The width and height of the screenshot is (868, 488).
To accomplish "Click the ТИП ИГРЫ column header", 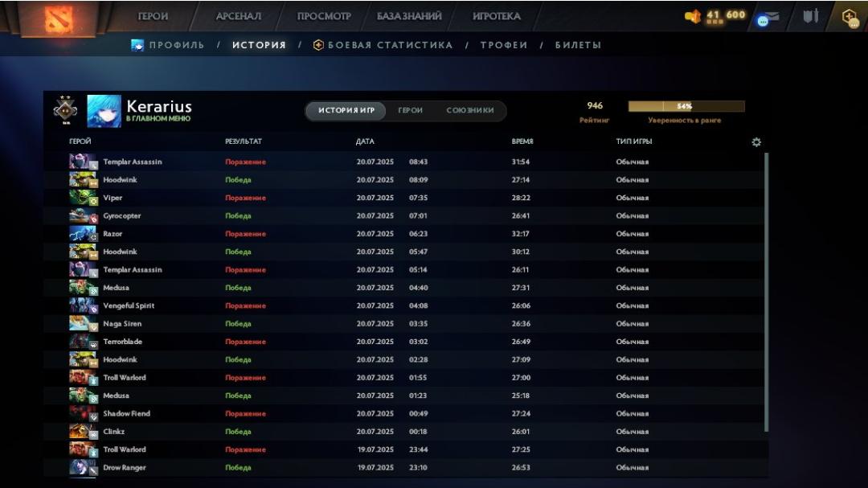I will click(634, 141).
